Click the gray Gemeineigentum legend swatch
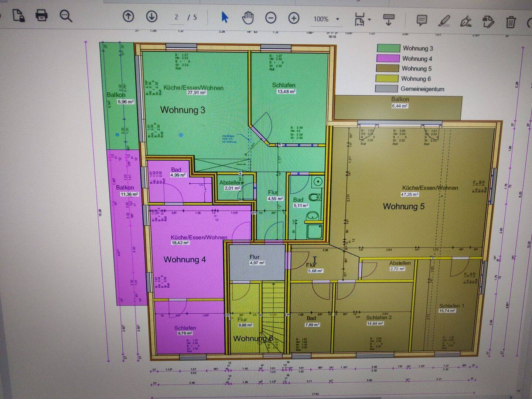This screenshot has width=532, height=399. (386, 89)
